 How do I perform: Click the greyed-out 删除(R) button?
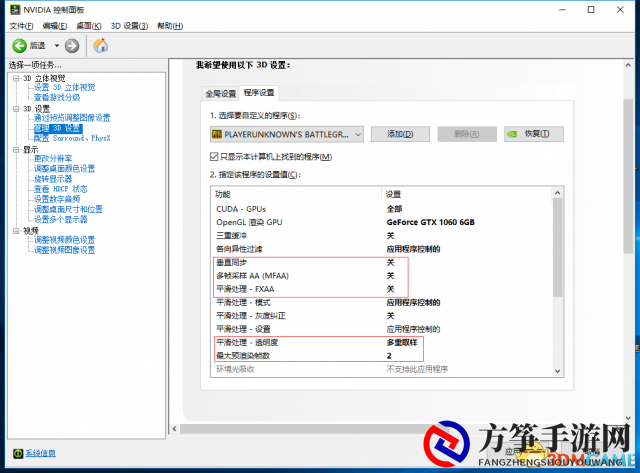[467, 134]
